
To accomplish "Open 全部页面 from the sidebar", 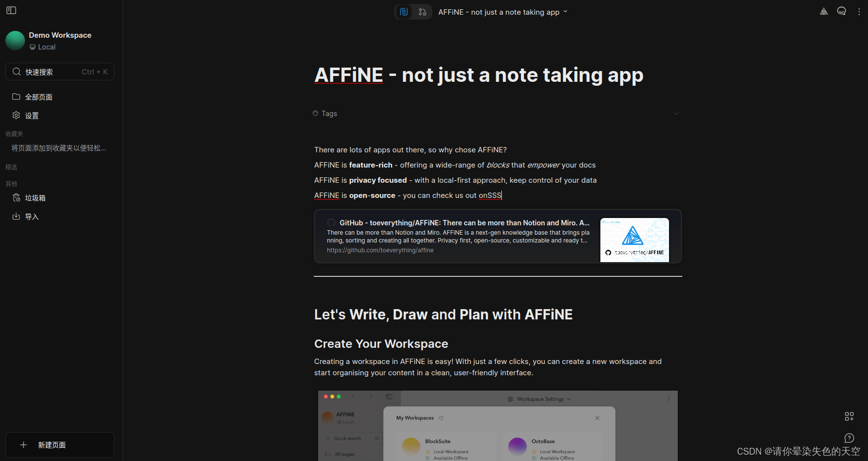I will pos(39,97).
